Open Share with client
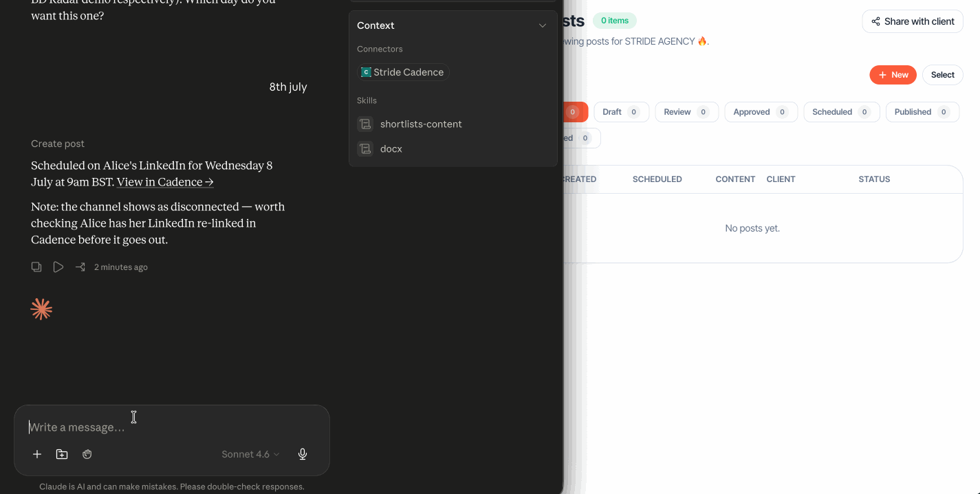 coord(912,21)
